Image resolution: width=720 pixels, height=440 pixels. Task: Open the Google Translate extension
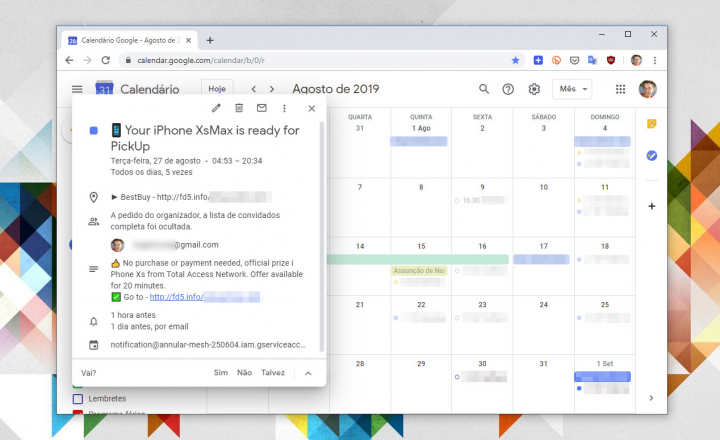592,60
